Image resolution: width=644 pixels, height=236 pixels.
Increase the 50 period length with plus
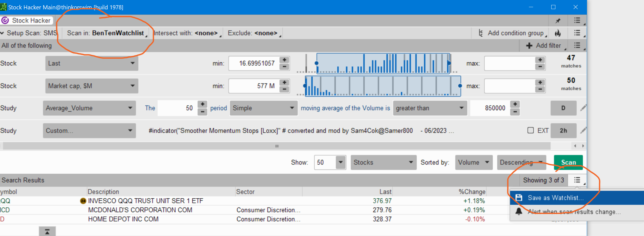coord(203,104)
